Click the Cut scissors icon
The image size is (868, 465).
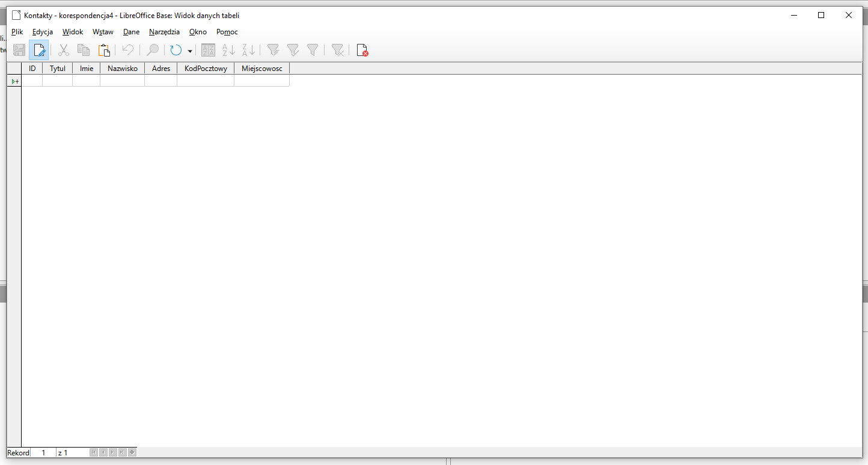point(64,51)
